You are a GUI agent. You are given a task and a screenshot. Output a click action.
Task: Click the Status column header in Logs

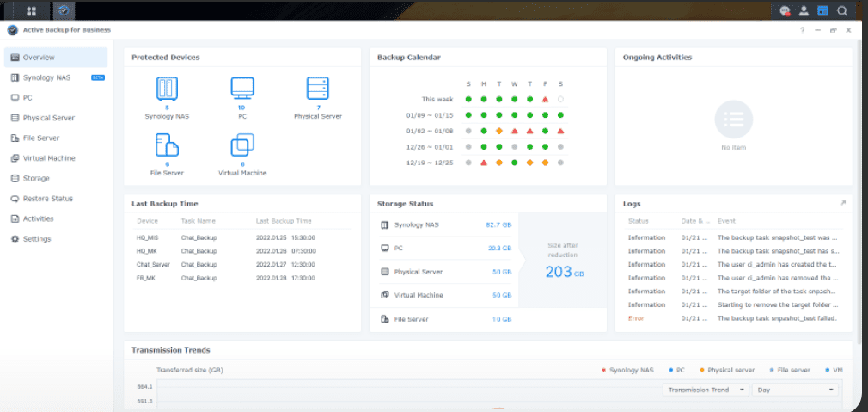pyautogui.click(x=638, y=221)
